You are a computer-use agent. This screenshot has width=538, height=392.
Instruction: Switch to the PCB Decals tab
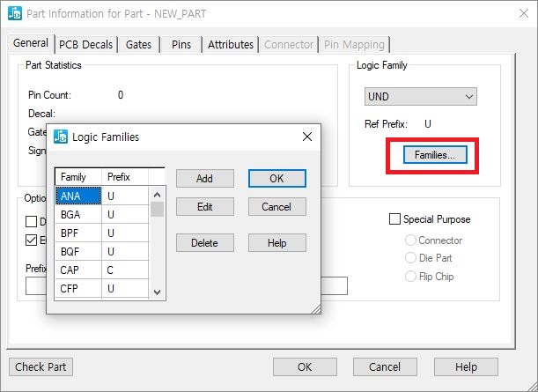point(87,44)
